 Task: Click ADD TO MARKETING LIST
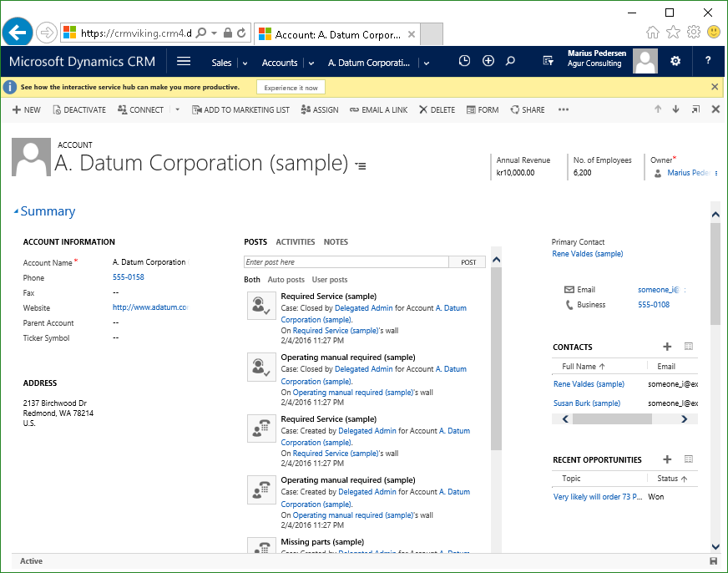click(240, 109)
